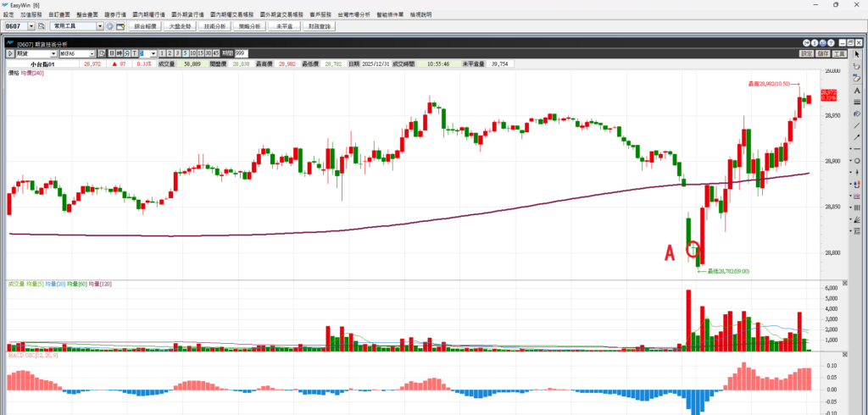Viewport: 868px width, 415px height.
Task: Select the arrow pointer tool
Action: click(x=857, y=55)
